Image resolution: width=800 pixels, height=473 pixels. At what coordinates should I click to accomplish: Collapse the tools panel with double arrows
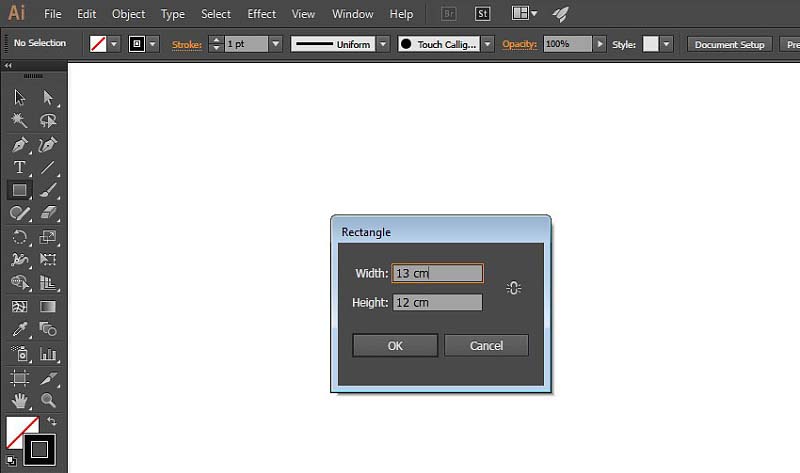click(8, 65)
